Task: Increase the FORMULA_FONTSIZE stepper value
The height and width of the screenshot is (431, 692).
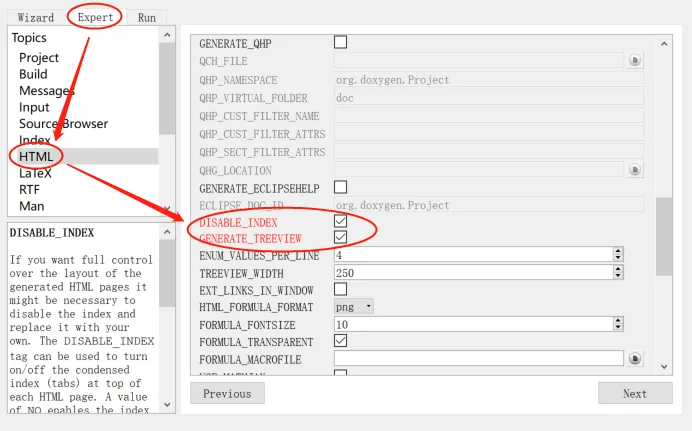Action: [618, 321]
